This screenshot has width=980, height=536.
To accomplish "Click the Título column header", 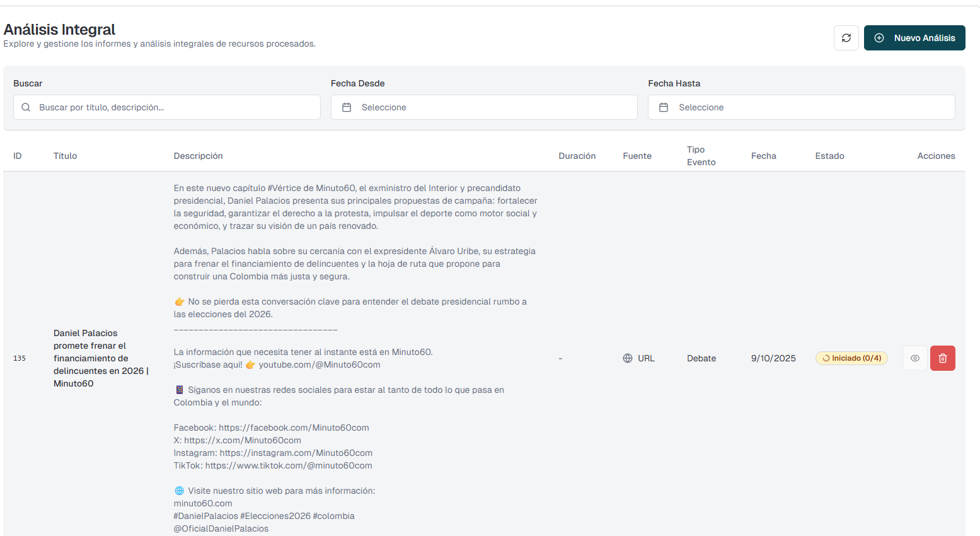I will coord(65,156).
